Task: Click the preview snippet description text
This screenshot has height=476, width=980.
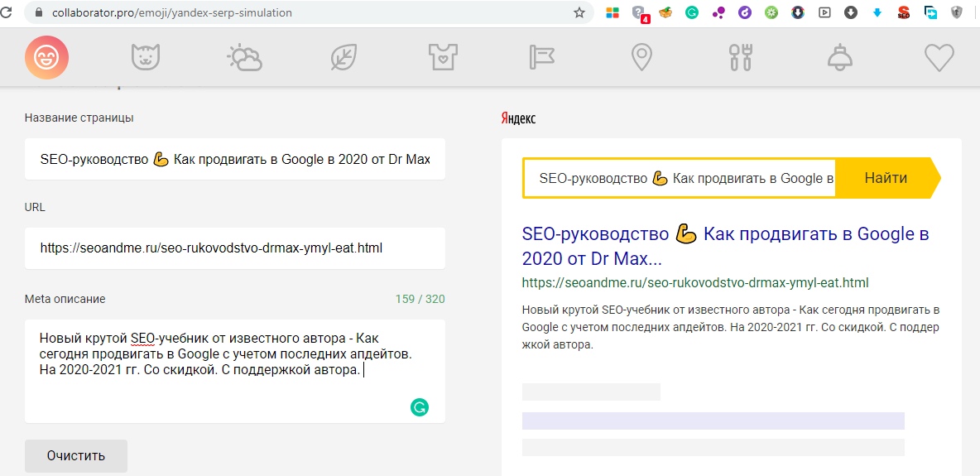Action: 731,327
